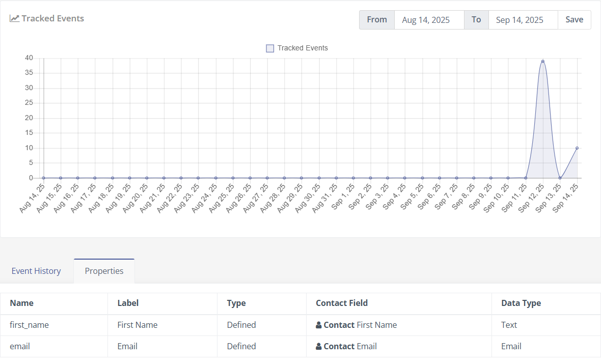Click the Sep 12 peak data point
This screenshot has height=364, width=601.
(542, 61)
